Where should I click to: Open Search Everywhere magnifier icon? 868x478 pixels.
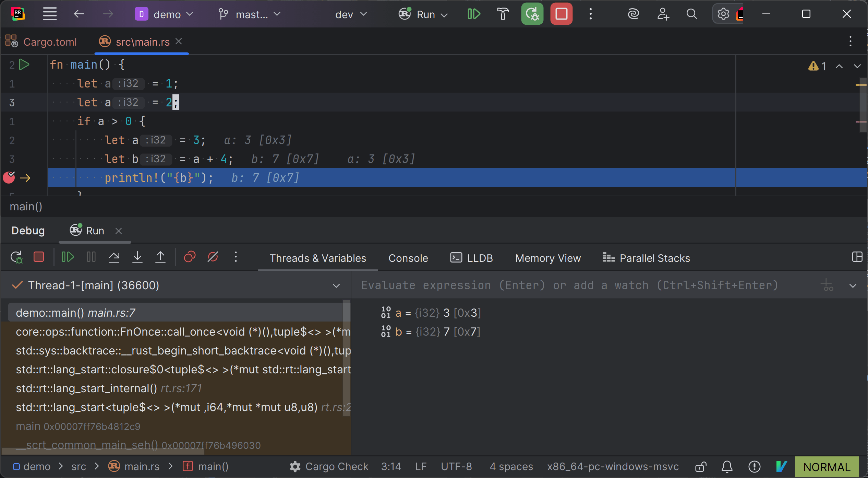click(x=691, y=14)
